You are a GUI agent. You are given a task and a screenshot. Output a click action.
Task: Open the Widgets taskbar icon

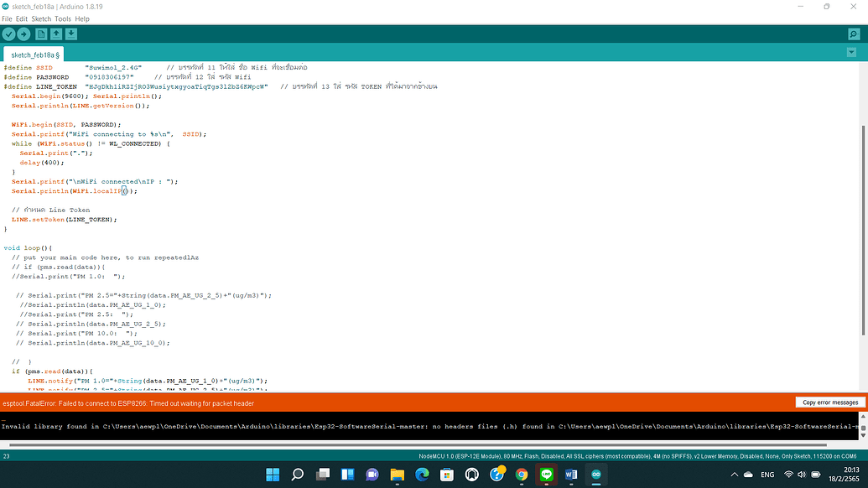(347, 475)
